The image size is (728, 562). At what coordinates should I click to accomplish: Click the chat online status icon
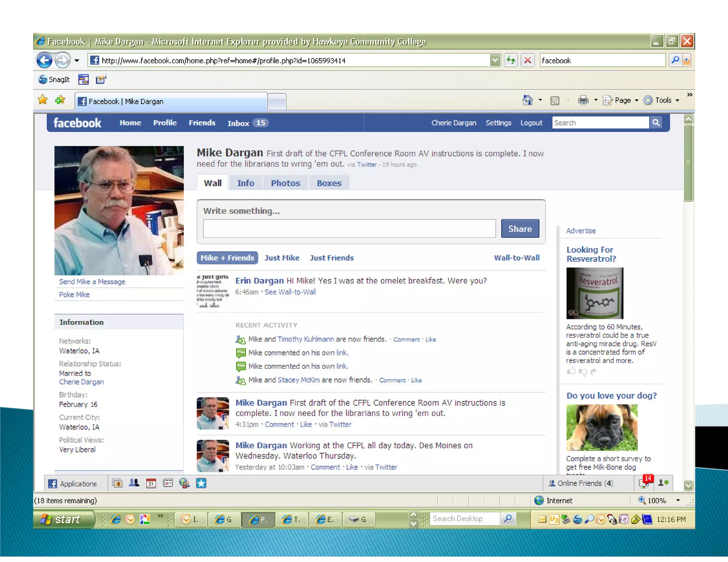coord(663,483)
